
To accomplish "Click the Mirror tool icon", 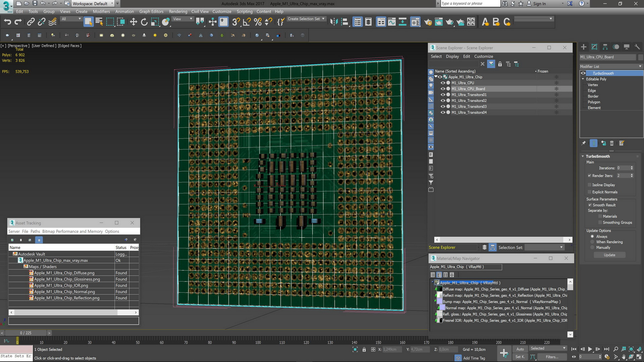I will (335, 22).
